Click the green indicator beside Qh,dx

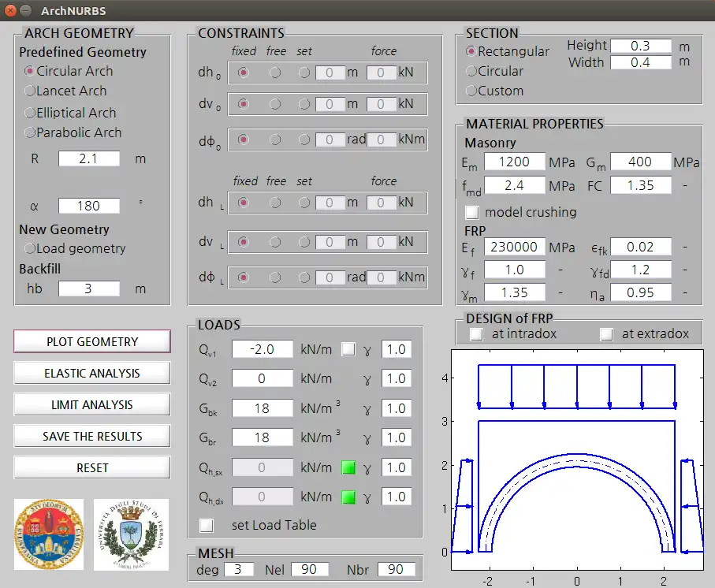(x=348, y=497)
